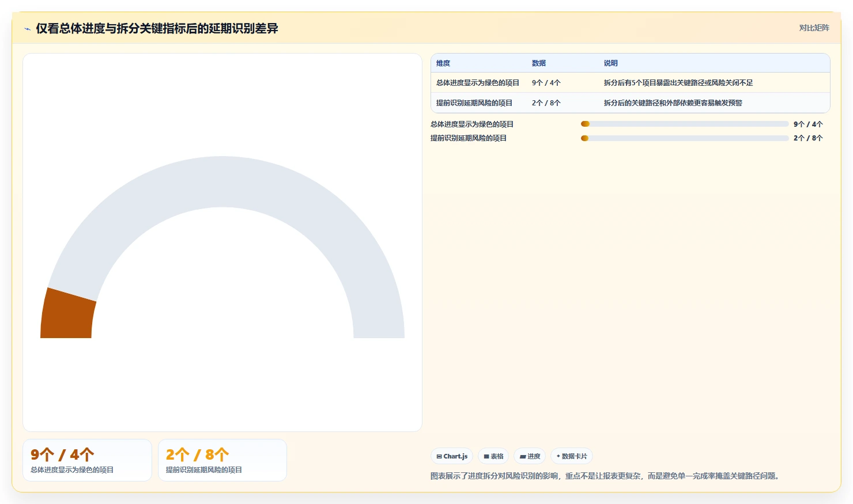853x504 pixels.
Task: Click the progress label 提前识别延期风险的项目
Action: (469, 138)
